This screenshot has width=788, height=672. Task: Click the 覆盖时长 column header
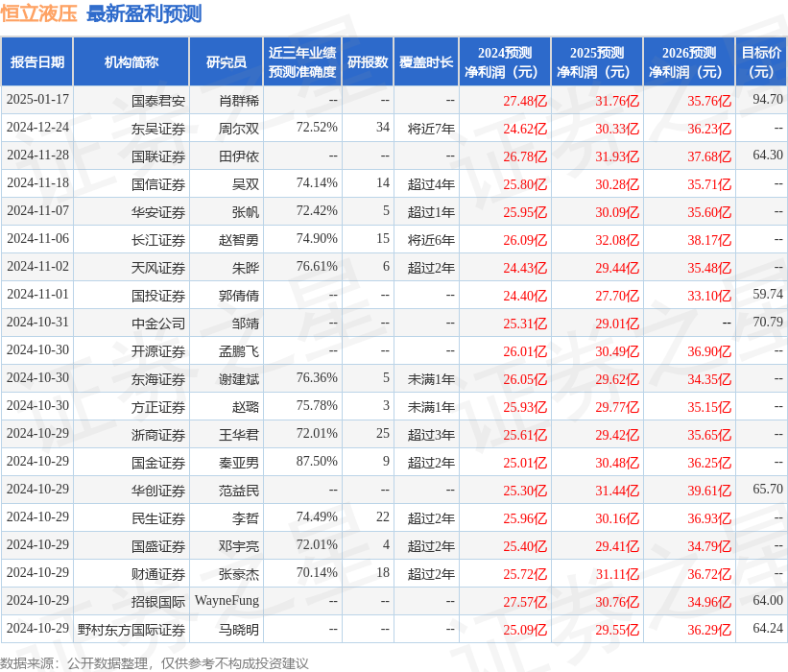click(x=425, y=60)
